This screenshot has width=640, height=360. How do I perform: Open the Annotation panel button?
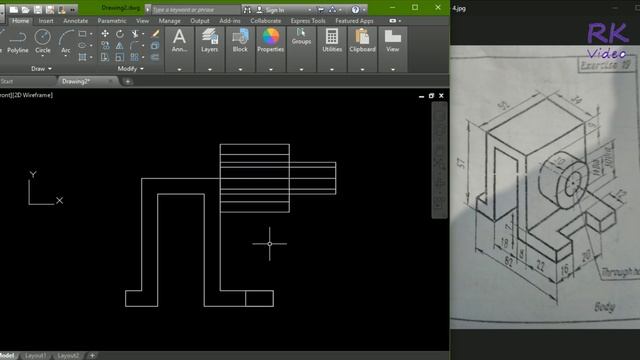pyautogui.click(x=179, y=41)
